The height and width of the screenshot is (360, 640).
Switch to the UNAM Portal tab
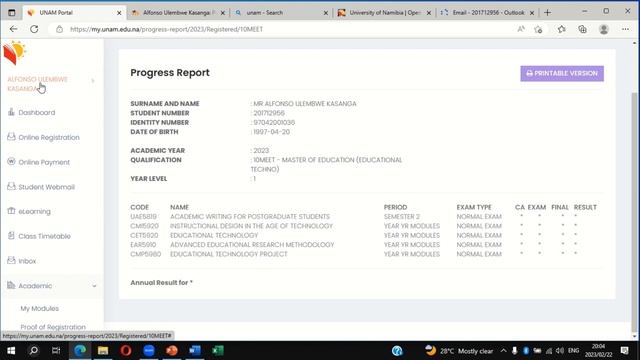(x=73, y=13)
